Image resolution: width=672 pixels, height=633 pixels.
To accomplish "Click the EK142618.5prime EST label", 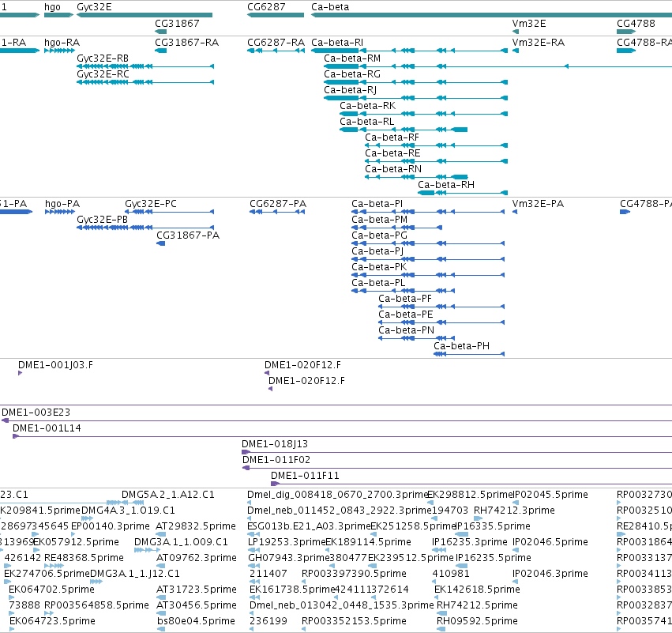I will [477, 590].
